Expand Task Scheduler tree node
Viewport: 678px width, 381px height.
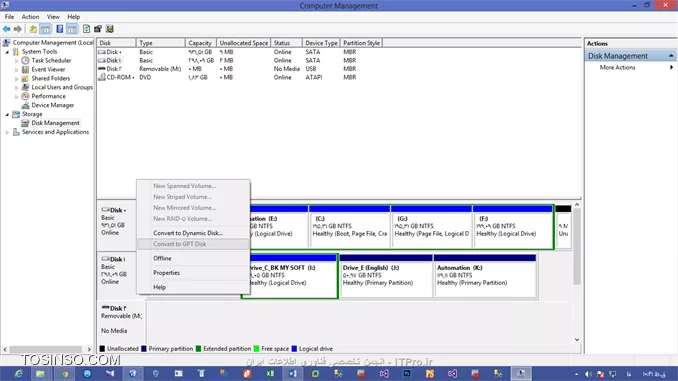(x=17, y=61)
